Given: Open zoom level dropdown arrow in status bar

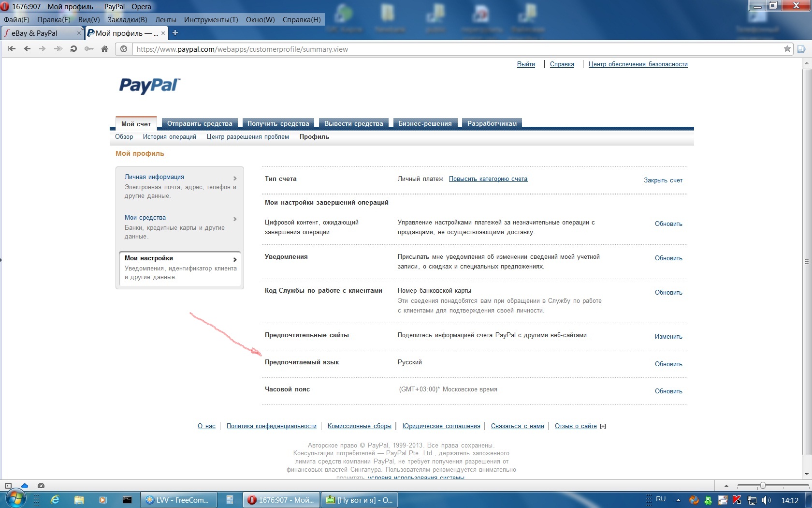Looking at the screenshot, I should point(726,486).
